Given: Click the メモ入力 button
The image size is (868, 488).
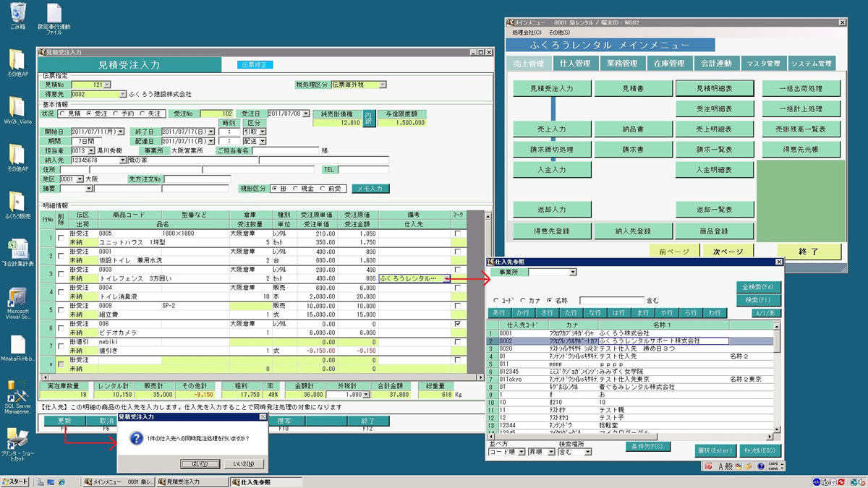Looking at the screenshot, I should 371,189.
